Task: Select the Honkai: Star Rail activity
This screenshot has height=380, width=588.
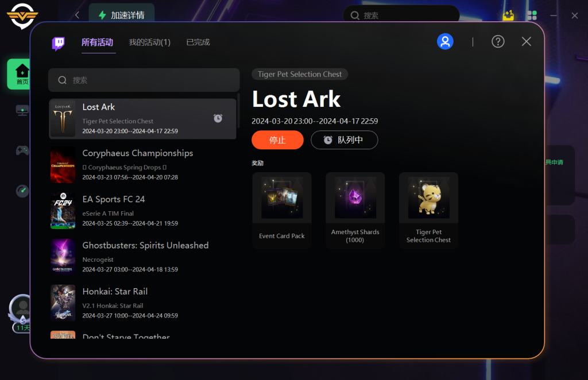Action: point(143,303)
